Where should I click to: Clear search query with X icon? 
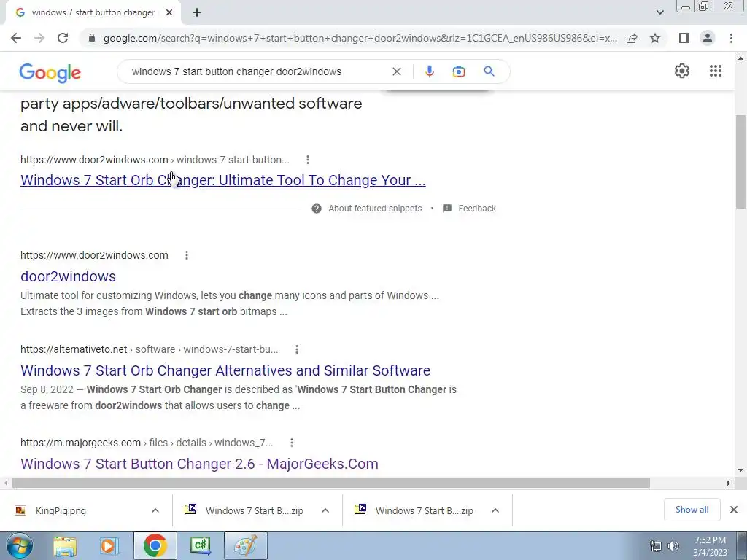click(396, 71)
